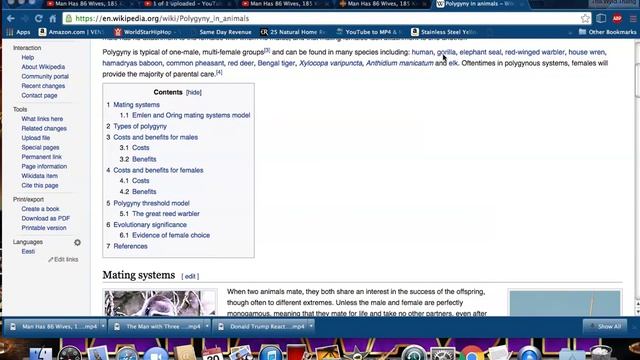Switch language to Eesti

pos(28,252)
